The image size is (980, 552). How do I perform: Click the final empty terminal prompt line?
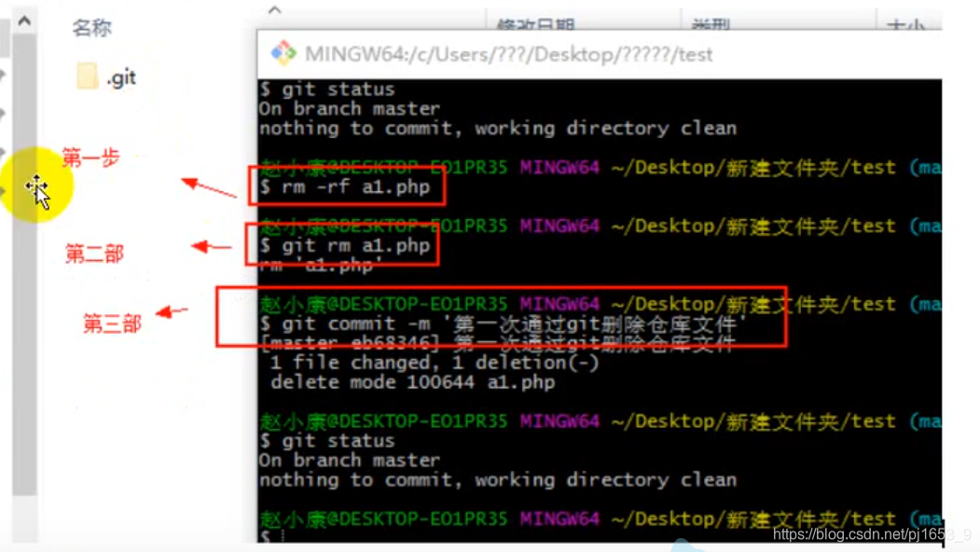tap(272, 536)
